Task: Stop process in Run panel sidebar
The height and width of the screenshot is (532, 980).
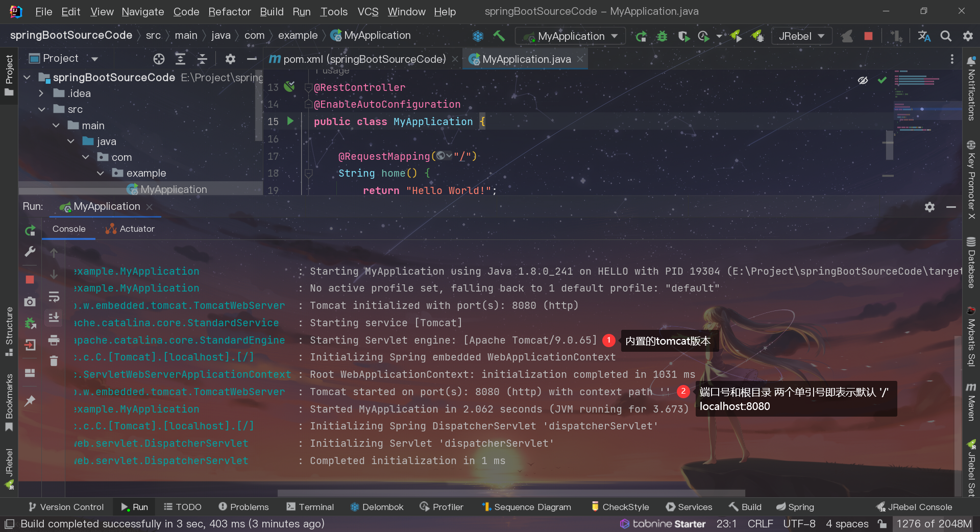Action: 30,279
